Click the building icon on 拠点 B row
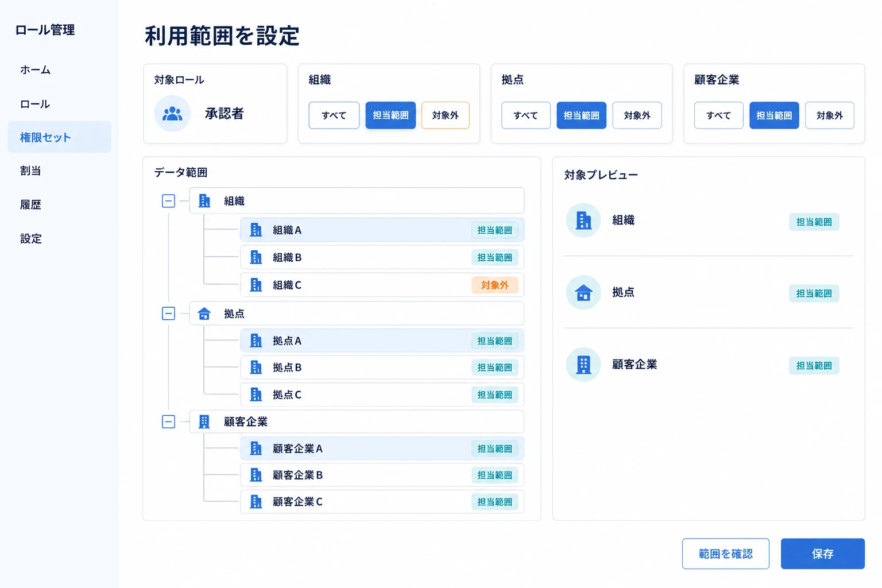 [x=256, y=367]
